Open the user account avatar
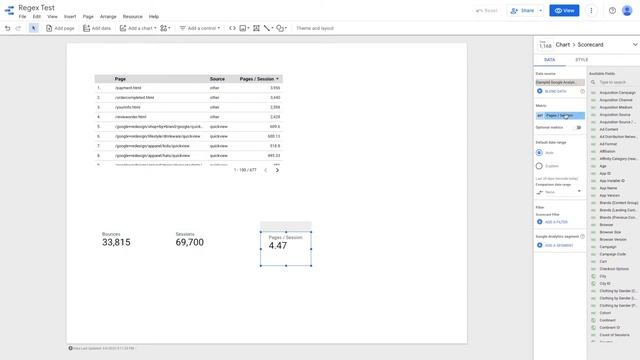Image resolution: width=640 pixels, height=360 pixels. (x=627, y=11)
